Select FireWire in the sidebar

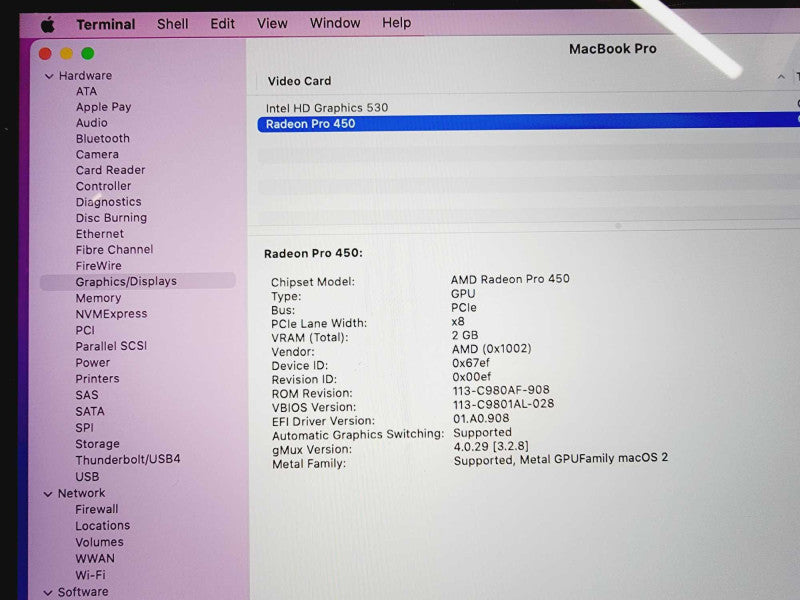click(98, 266)
